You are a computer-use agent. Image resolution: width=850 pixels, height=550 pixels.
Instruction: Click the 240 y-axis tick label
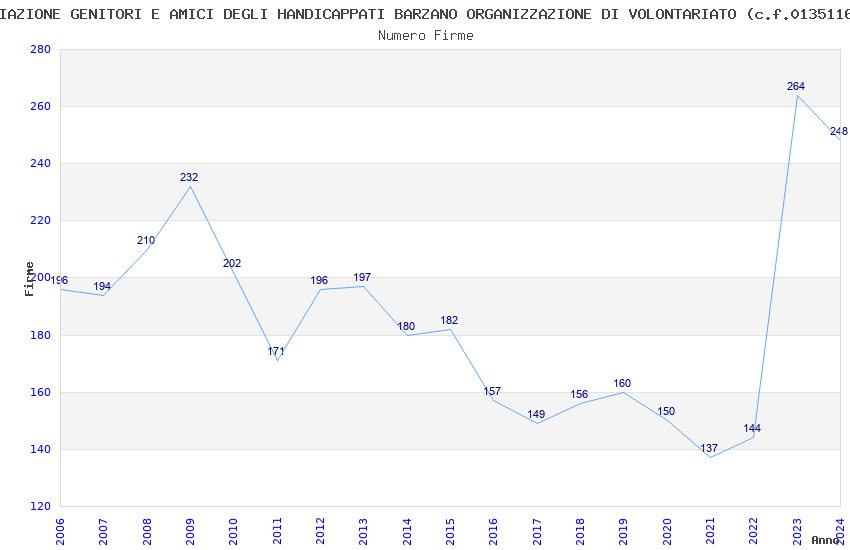tap(41, 163)
